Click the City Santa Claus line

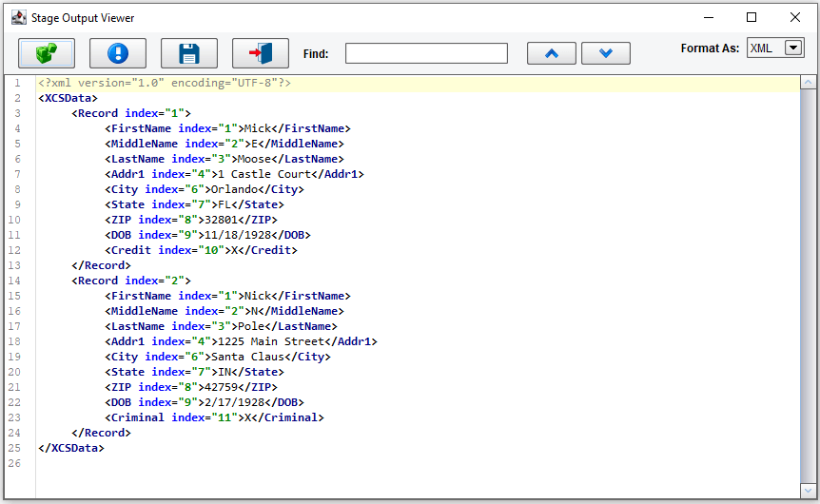[x=218, y=356]
